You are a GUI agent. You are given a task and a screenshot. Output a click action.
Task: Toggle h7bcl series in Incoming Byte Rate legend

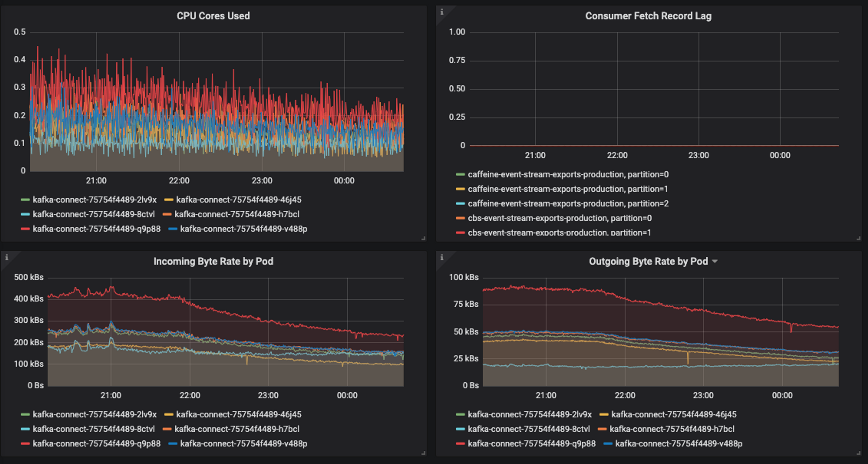(x=236, y=429)
